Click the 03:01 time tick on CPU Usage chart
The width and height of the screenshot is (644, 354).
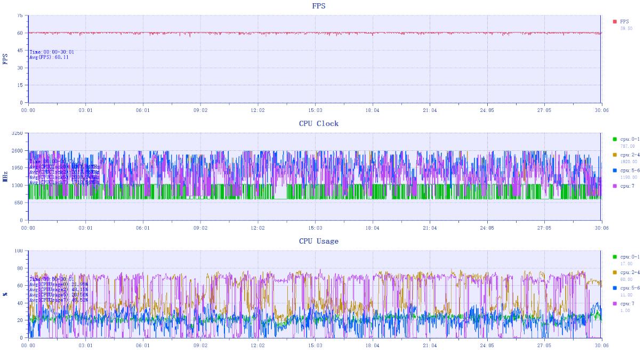[86, 345]
